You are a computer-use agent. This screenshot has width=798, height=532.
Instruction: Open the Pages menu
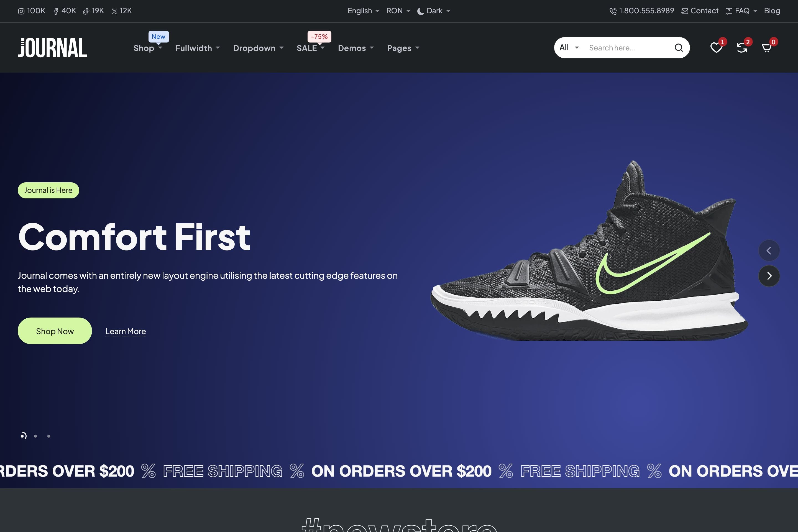point(403,48)
